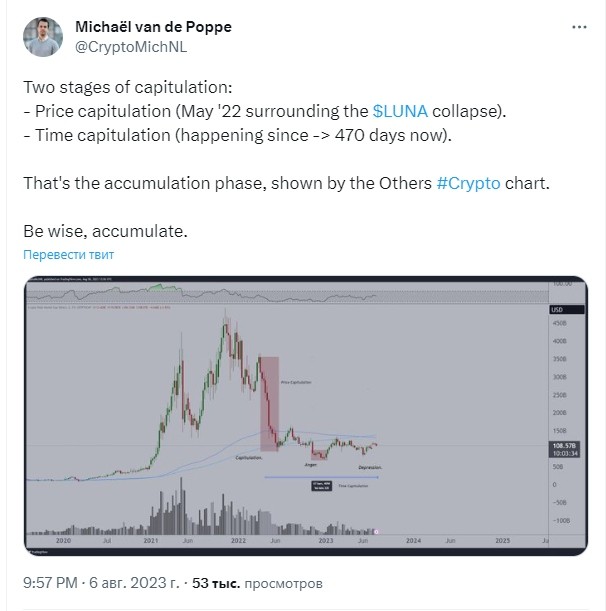Click the #Crypto hashtag link
Image resolution: width=606 pixels, height=611 pixels.
coord(468,183)
